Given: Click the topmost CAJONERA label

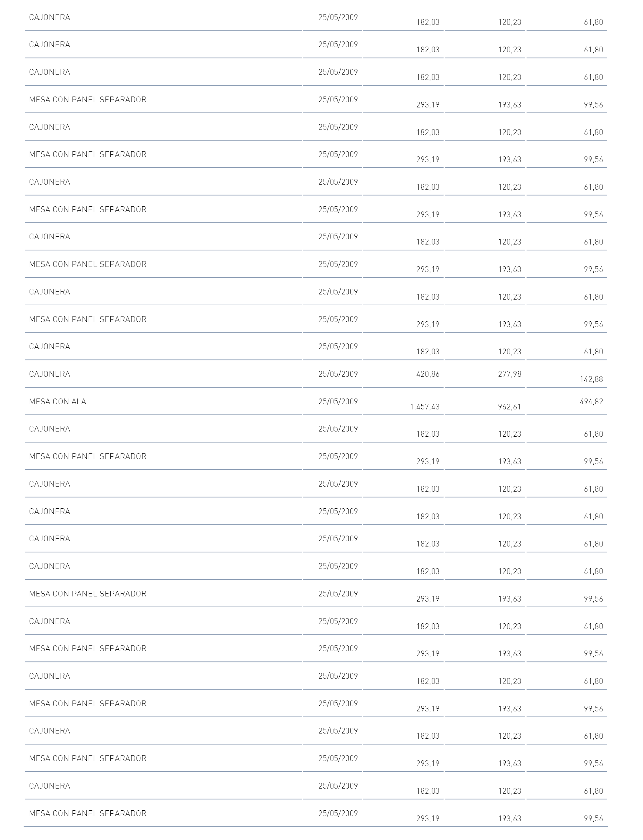Looking at the screenshot, I should [x=49, y=17].
